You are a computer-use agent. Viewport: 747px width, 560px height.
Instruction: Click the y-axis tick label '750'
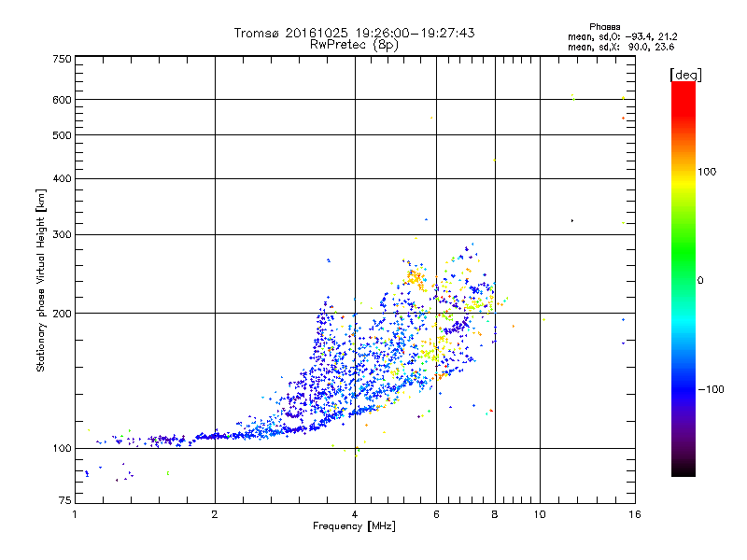[x=62, y=59]
